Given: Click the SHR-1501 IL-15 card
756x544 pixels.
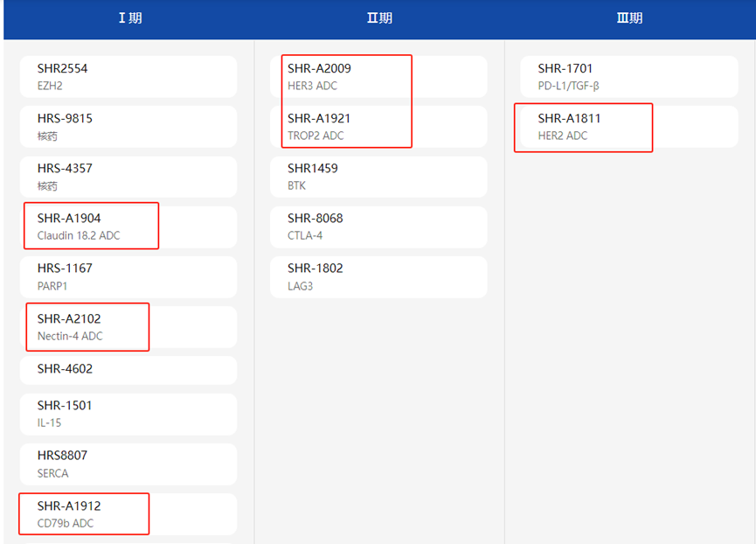Looking at the screenshot, I should pyautogui.click(x=128, y=415).
